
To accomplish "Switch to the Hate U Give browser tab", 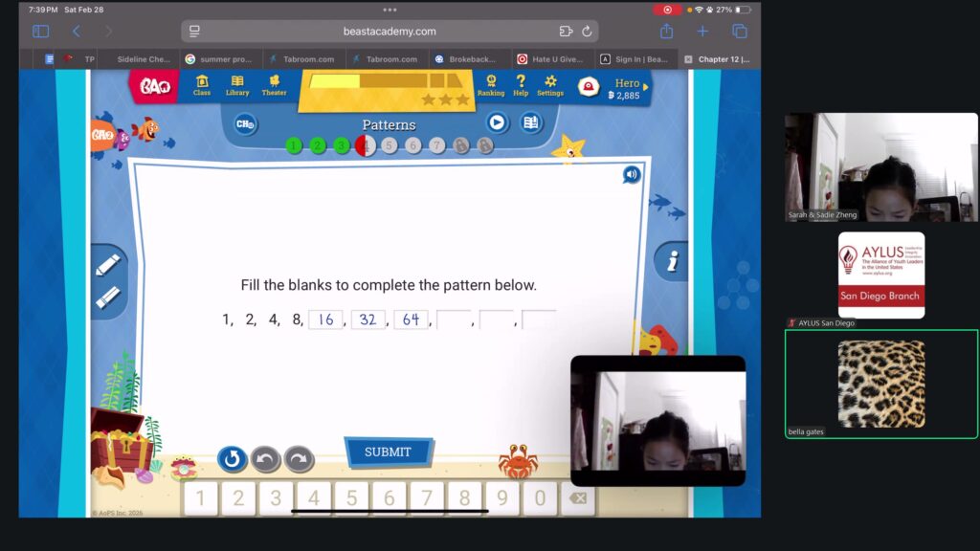I will (550, 59).
